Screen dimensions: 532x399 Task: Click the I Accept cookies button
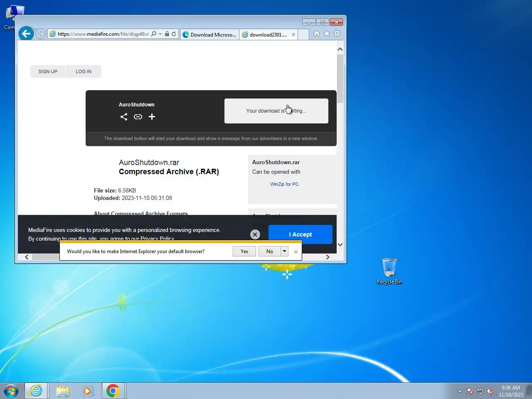(x=300, y=234)
